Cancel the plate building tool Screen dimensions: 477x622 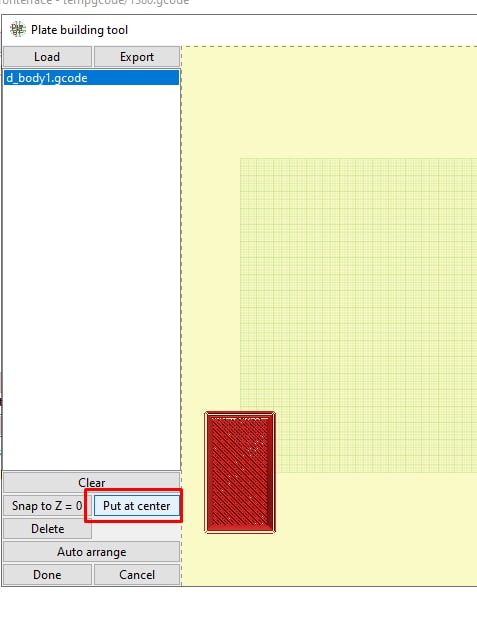(x=137, y=575)
